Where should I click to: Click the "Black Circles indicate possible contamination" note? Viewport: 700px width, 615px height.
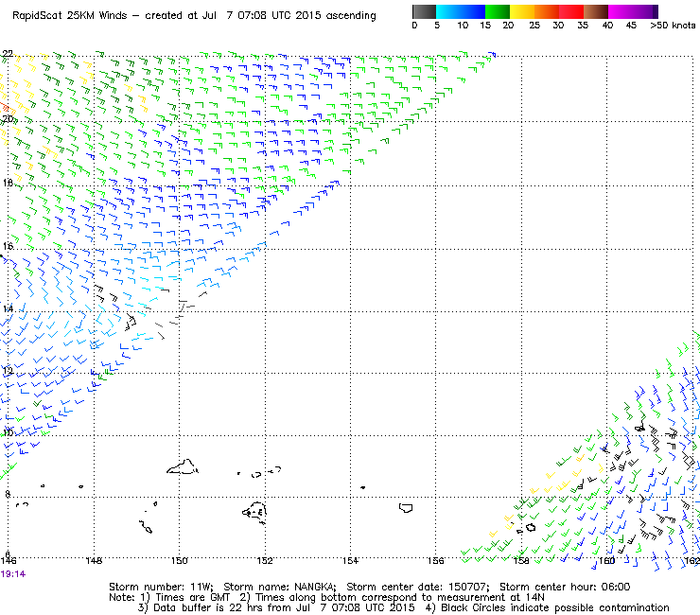point(547,607)
